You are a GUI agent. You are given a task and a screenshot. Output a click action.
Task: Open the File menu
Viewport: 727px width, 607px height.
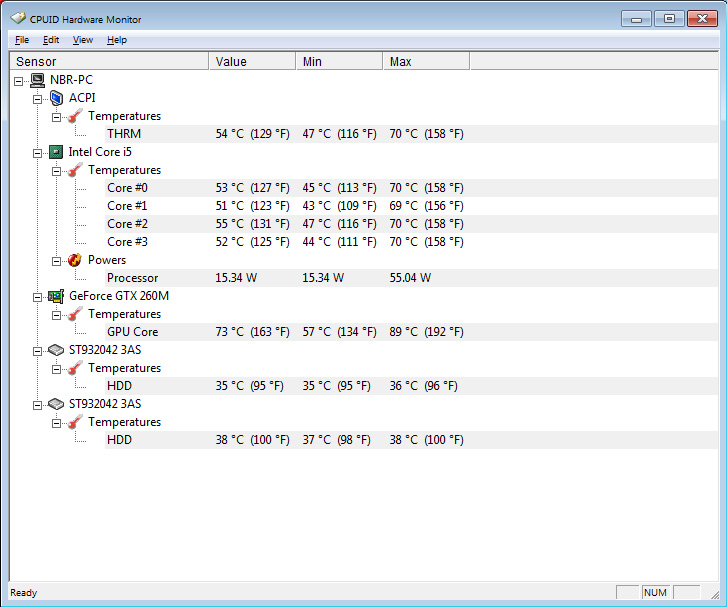(x=22, y=40)
